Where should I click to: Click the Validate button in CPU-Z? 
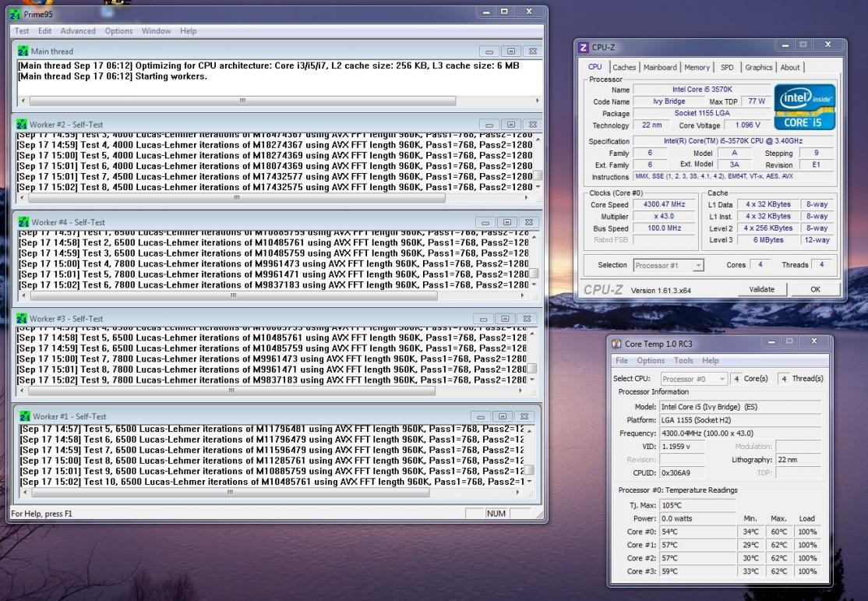[x=762, y=289]
